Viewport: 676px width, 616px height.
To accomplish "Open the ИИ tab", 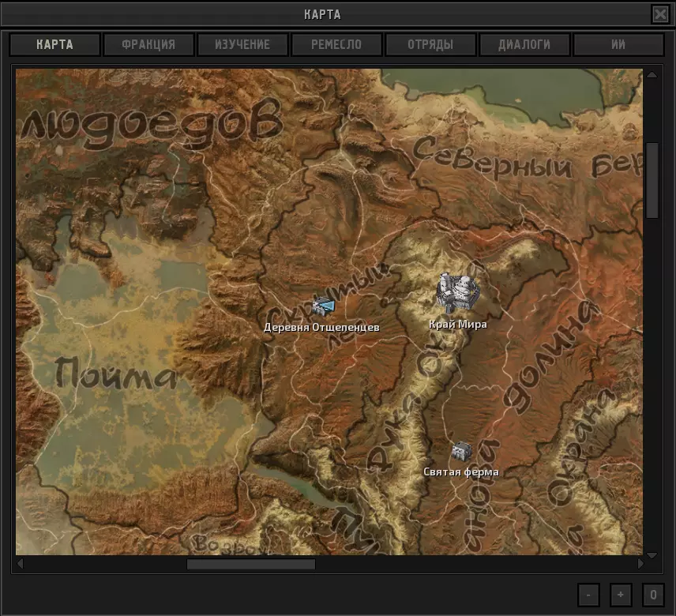I will [618, 44].
